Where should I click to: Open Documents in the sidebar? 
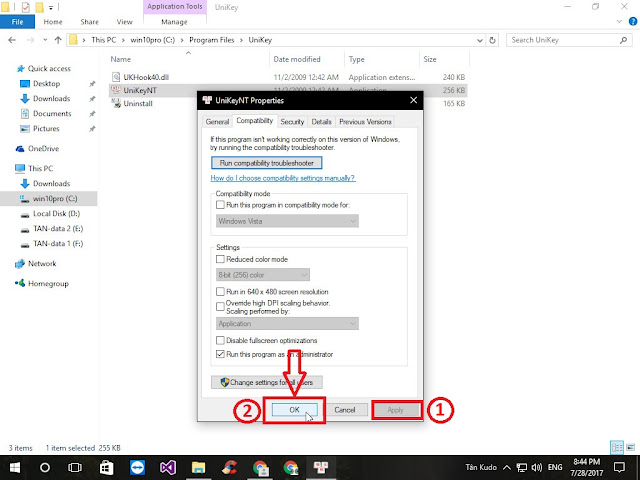(52, 113)
